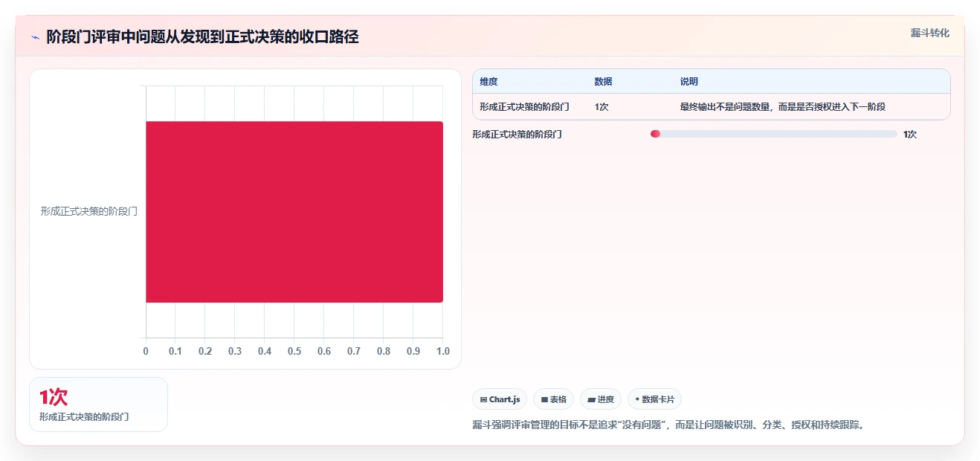Click the 形成正式决策的阶段门 progress bar
The width and height of the screenshot is (980, 461).
point(774,134)
